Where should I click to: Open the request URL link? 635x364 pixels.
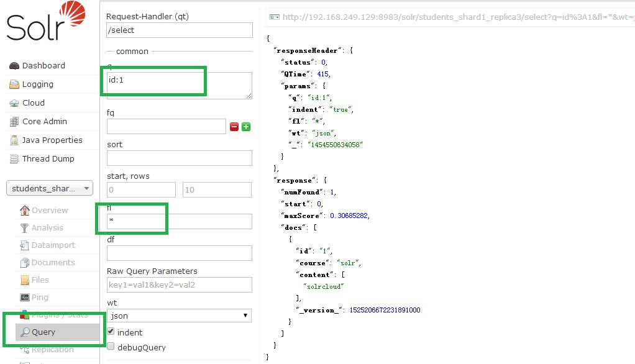click(457, 17)
